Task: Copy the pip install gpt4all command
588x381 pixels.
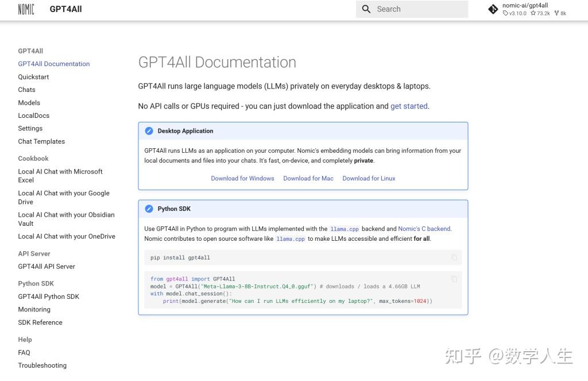Action: [x=454, y=257]
